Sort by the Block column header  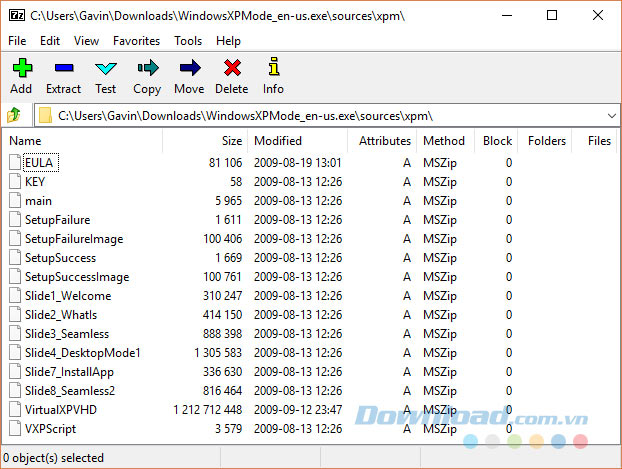click(x=496, y=141)
